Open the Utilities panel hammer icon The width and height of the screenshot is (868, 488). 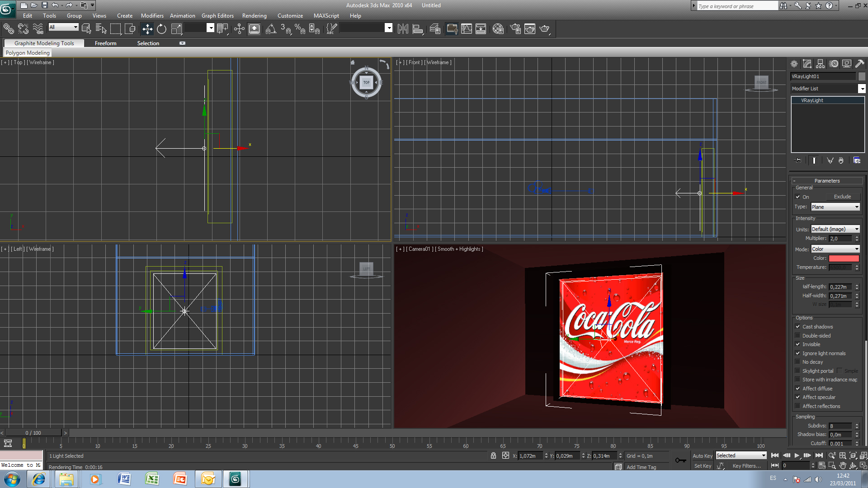[859, 64]
